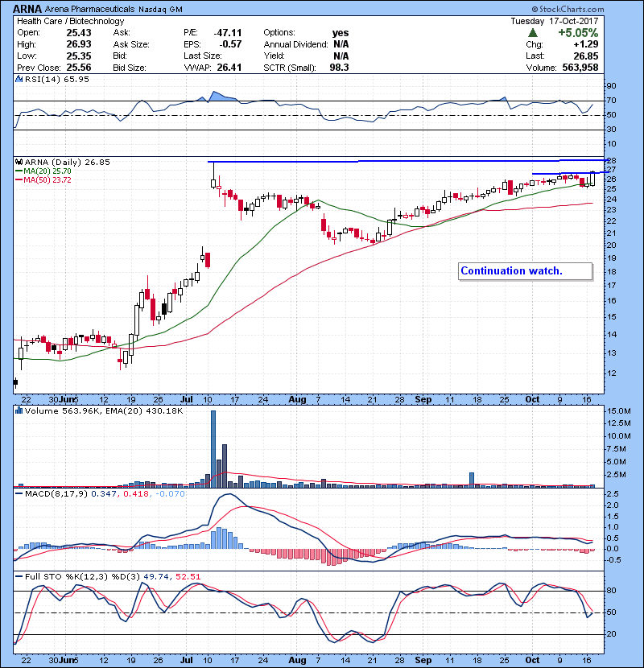This screenshot has height=668, width=644.
Task: Click the green up-arrow price change icon
Action: click(x=532, y=33)
